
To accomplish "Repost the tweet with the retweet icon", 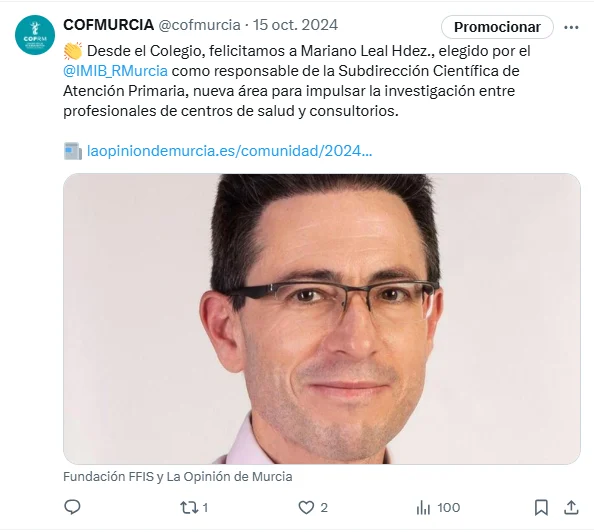I will 189,507.
